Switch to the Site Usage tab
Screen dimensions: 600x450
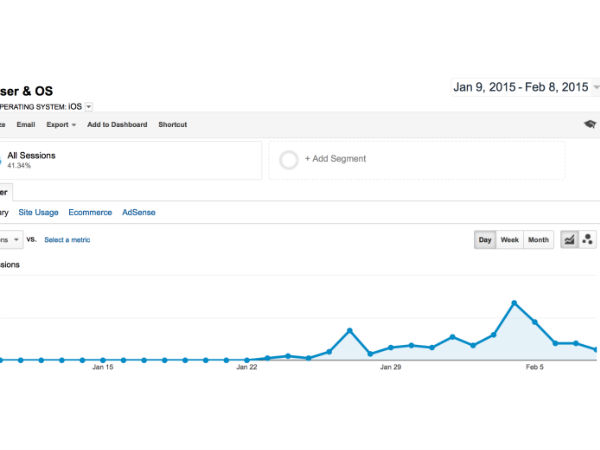[38, 213]
